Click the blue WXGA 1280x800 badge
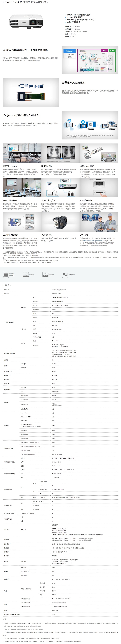 tap(70, 54)
